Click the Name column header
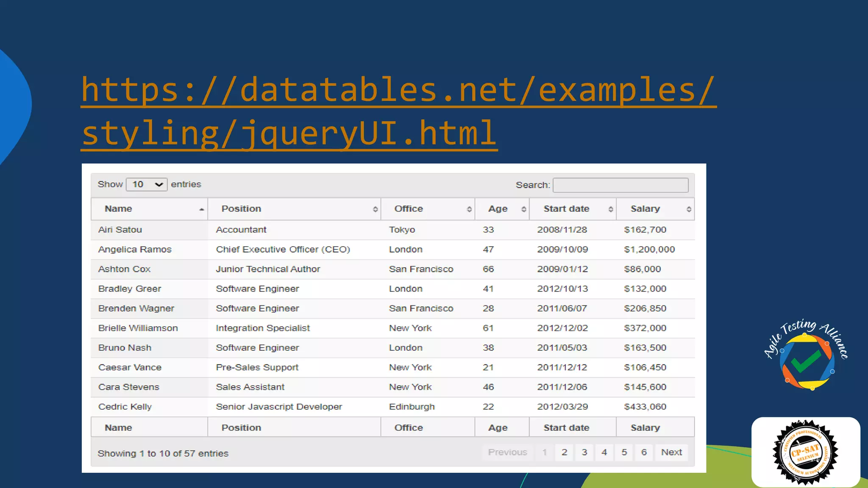This screenshot has width=868, height=488. (x=149, y=209)
